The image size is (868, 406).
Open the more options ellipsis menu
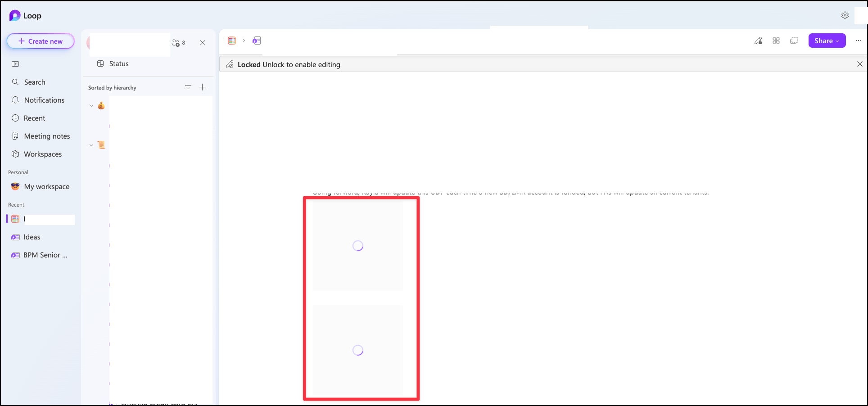click(x=859, y=41)
